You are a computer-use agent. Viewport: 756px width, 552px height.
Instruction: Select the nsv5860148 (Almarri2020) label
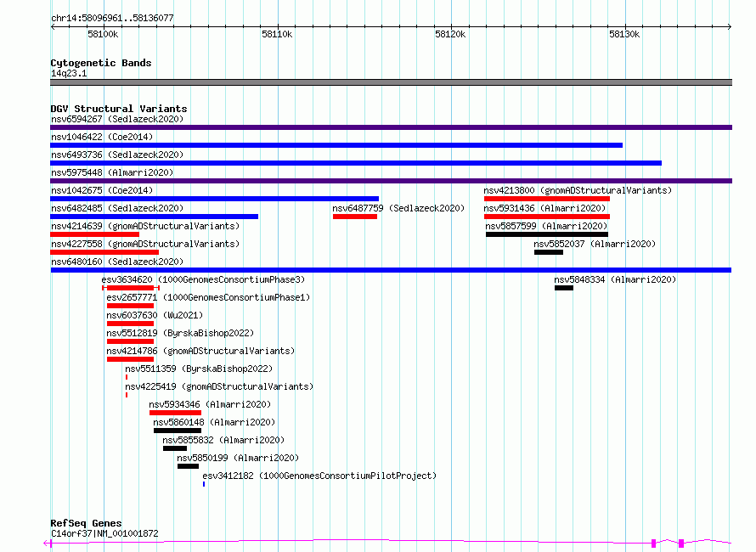click(214, 422)
